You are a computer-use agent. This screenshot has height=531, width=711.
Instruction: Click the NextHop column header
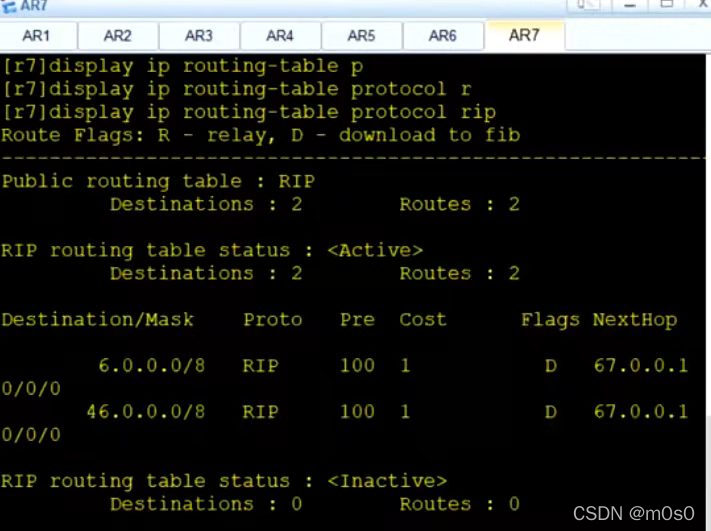(x=635, y=320)
